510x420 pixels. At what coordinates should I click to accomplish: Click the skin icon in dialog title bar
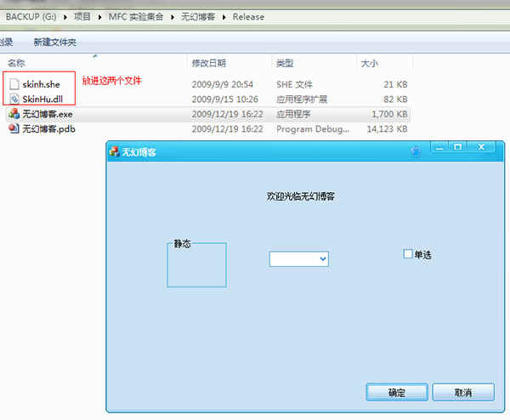pos(416,151)
